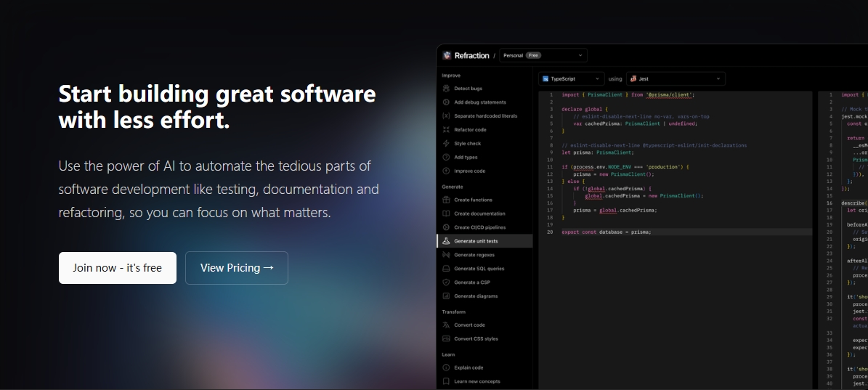Click the Add types icon

446,157
